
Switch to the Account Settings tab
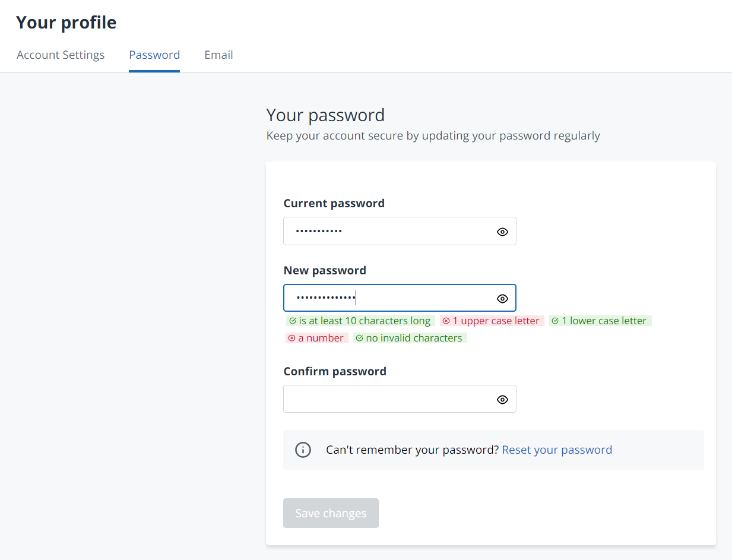(61, 55)
